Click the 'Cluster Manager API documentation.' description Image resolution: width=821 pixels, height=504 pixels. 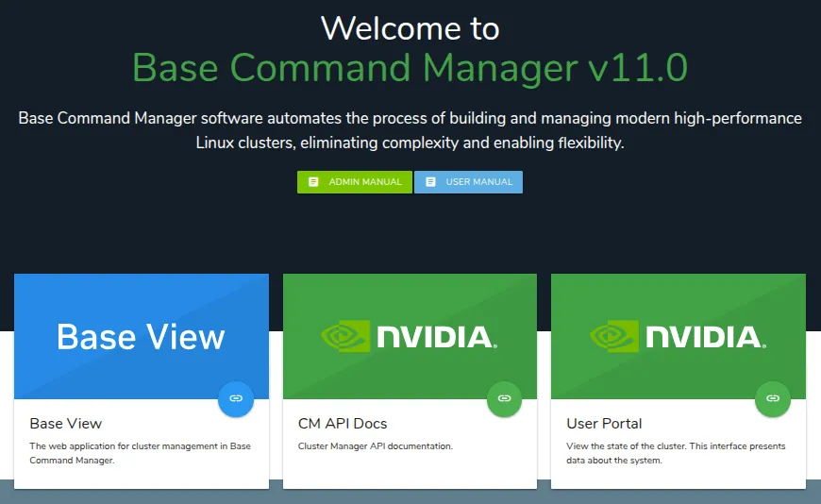tap(376, 446)
